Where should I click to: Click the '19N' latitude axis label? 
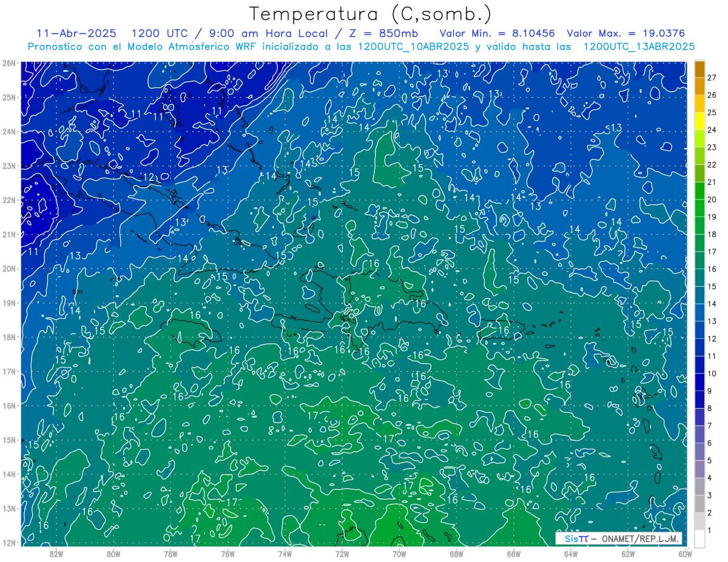pos(8,303)
